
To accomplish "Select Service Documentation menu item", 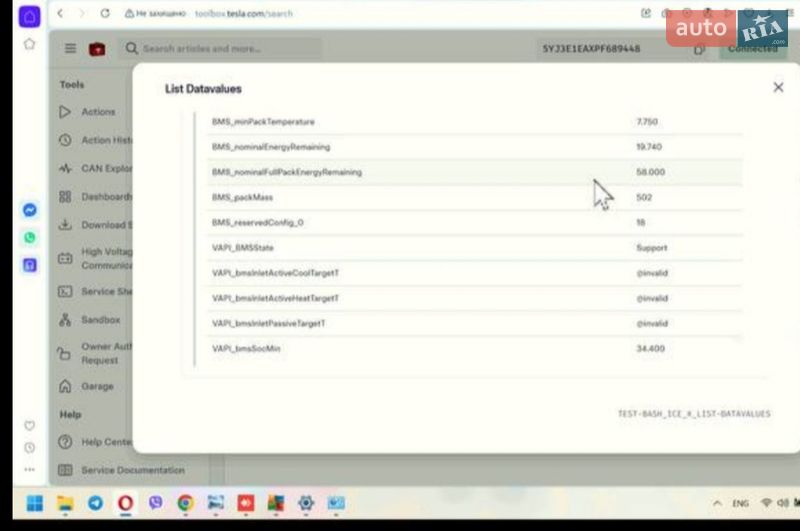I will point(130,470).
